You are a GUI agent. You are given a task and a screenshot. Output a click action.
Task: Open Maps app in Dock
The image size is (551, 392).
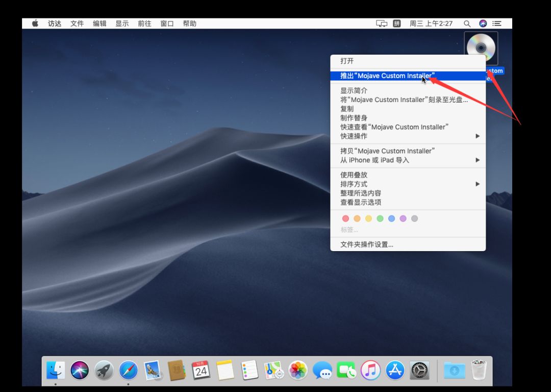coord(274,370)
